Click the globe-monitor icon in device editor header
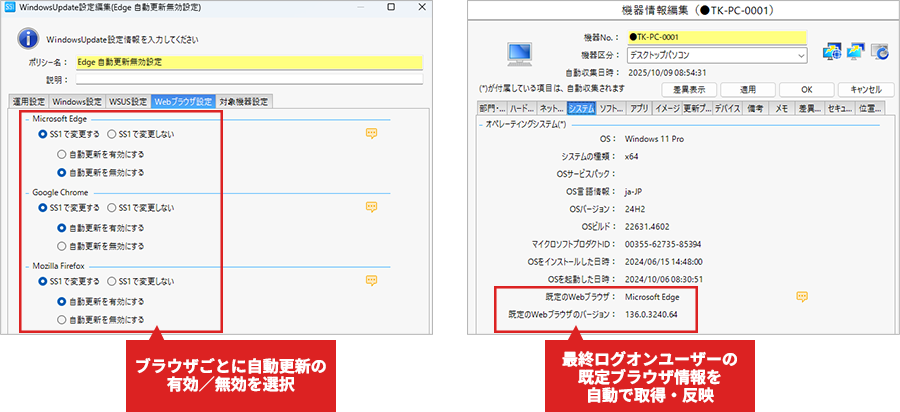Viewport: 900px width, 412px height. [832, 52]
